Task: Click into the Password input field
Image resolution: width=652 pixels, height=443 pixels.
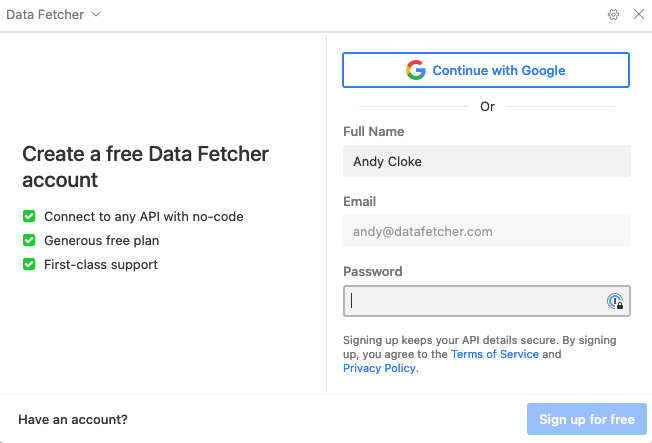Action: pyautogui.click(x=487, y=301)
